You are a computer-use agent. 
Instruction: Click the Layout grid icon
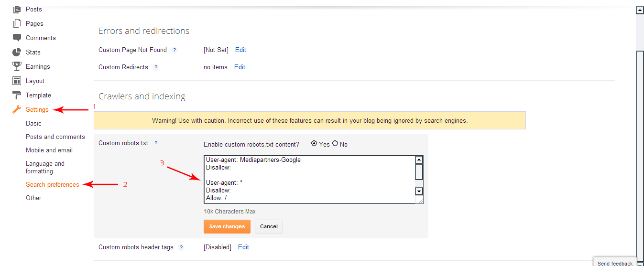[17, 81]
